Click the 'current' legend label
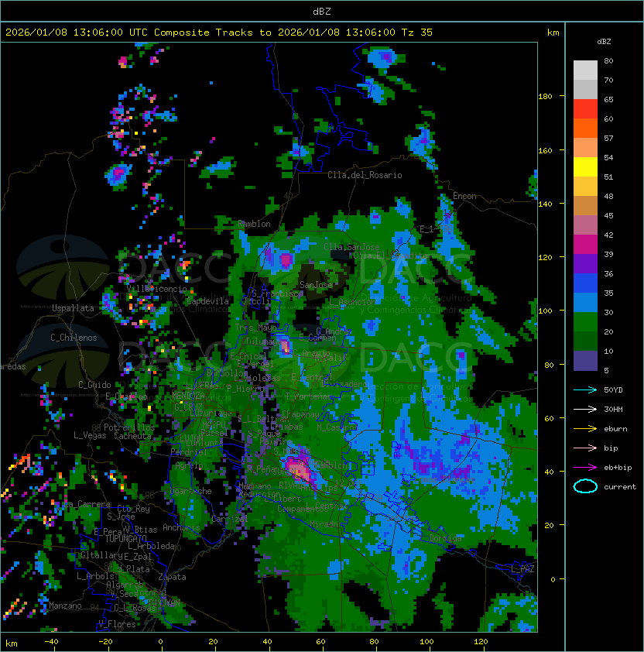Viewport: 644px width, 652px height. tap(620, 487)
